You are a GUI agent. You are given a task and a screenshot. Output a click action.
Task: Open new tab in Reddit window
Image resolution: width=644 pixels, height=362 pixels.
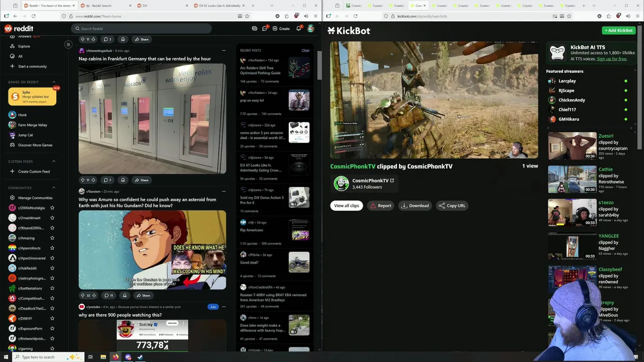tap(254, 6)
